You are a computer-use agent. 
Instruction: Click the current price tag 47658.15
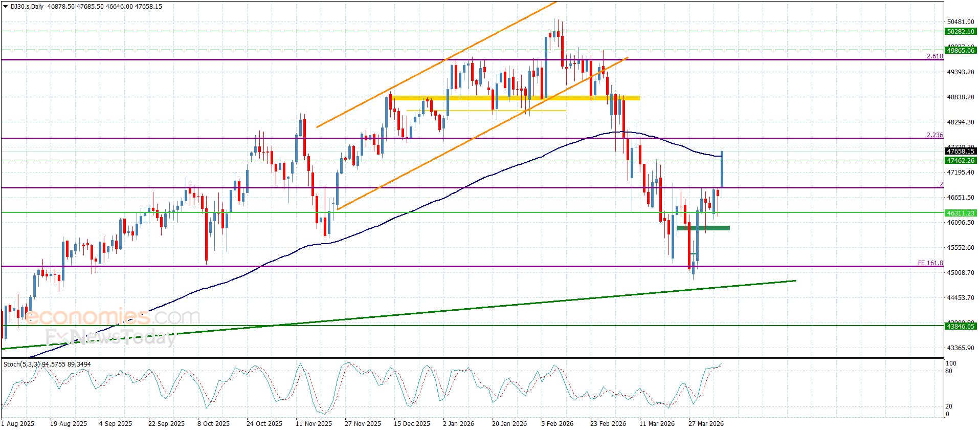[x=960, y=152]
